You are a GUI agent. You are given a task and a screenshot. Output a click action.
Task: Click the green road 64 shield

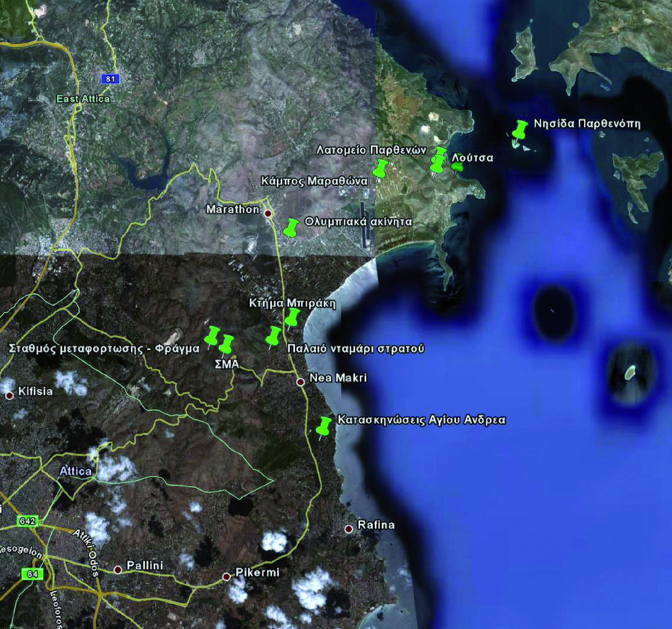point(32,574)
